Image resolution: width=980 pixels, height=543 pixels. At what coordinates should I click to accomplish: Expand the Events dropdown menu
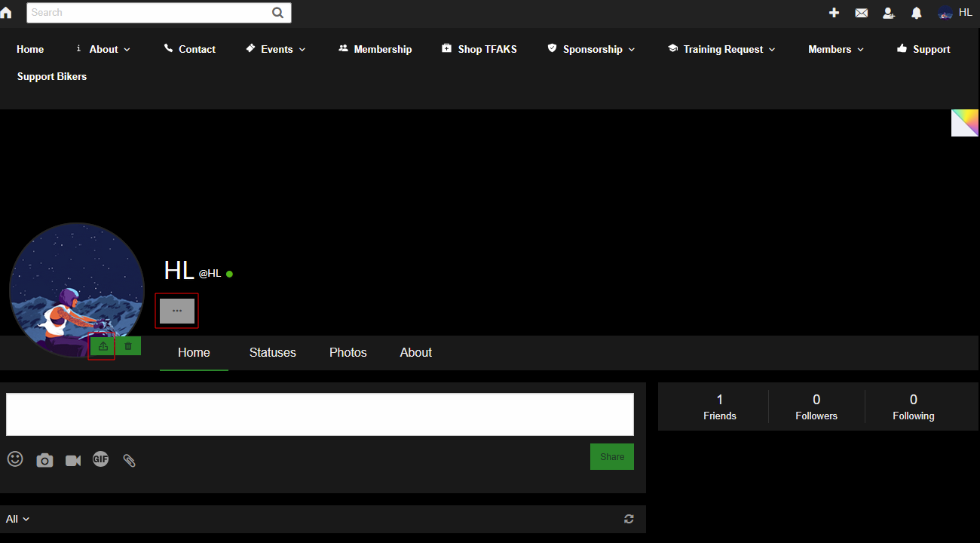(276, 49)
